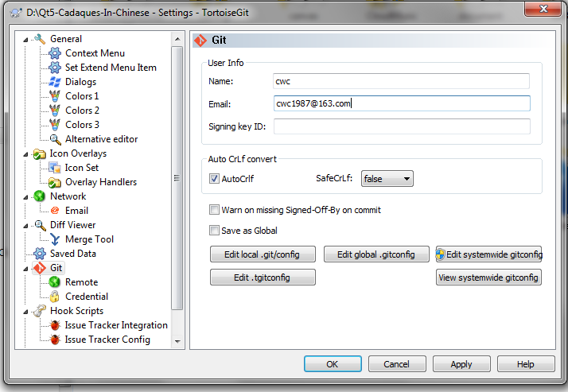This screenshot has height=392, width=568.
Task: Click the Credential padlock icon
Action: (55, 297)
